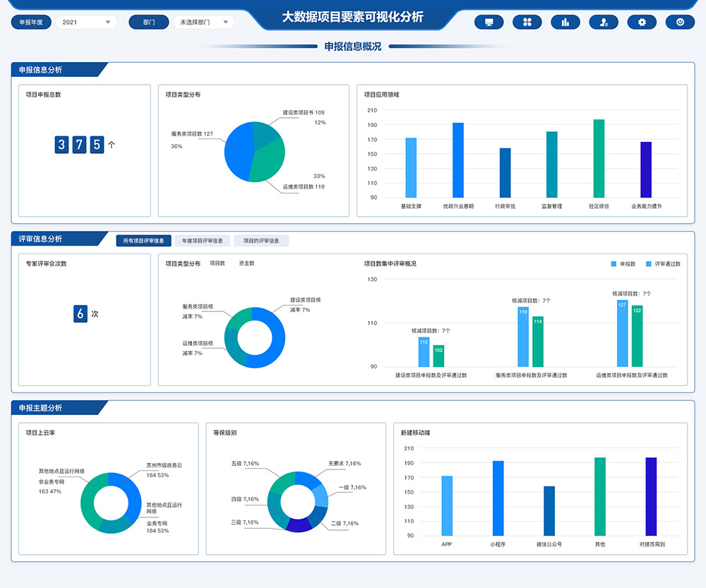Open the bar chart statistics icon

(566, 22)
